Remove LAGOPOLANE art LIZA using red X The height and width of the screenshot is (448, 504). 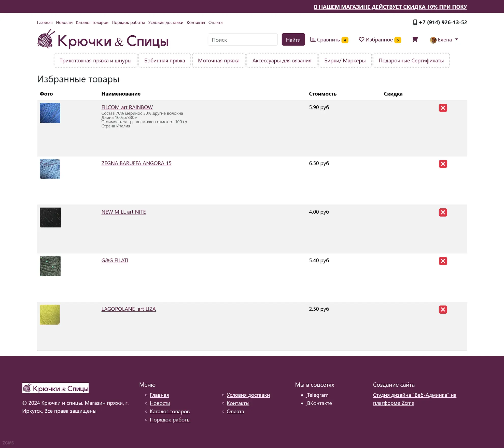pos(443,310)
